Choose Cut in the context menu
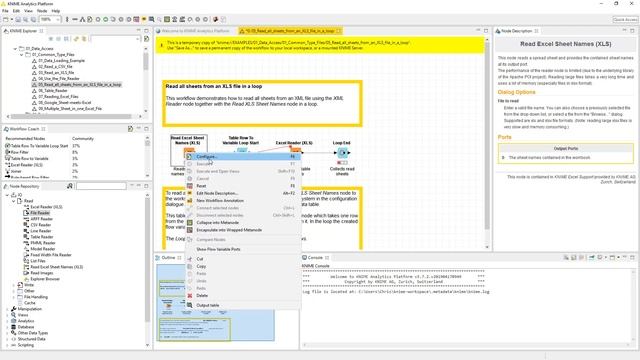The width and height of the screenshot is (640, 360). point(243,259)
